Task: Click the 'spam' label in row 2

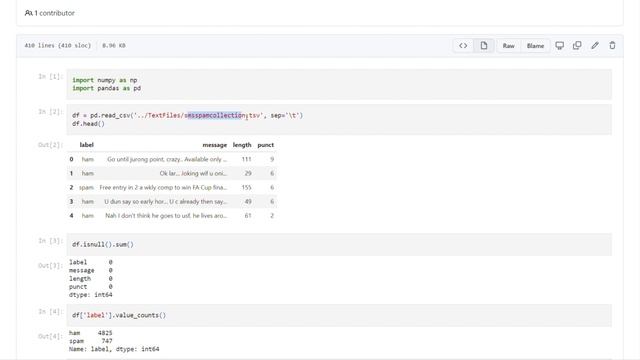Action: tap(86, 187)
